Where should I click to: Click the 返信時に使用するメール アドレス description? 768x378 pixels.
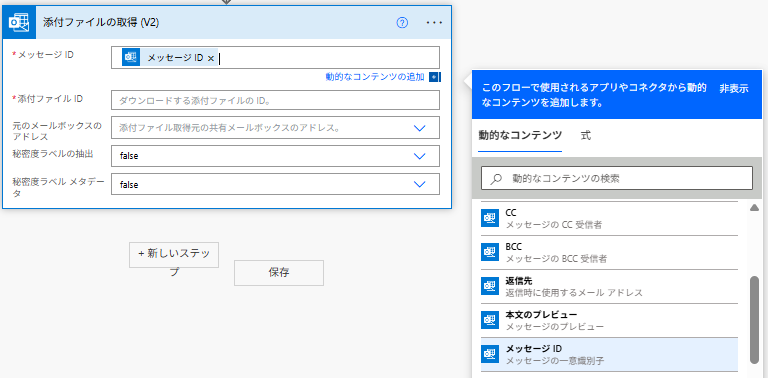574,293
